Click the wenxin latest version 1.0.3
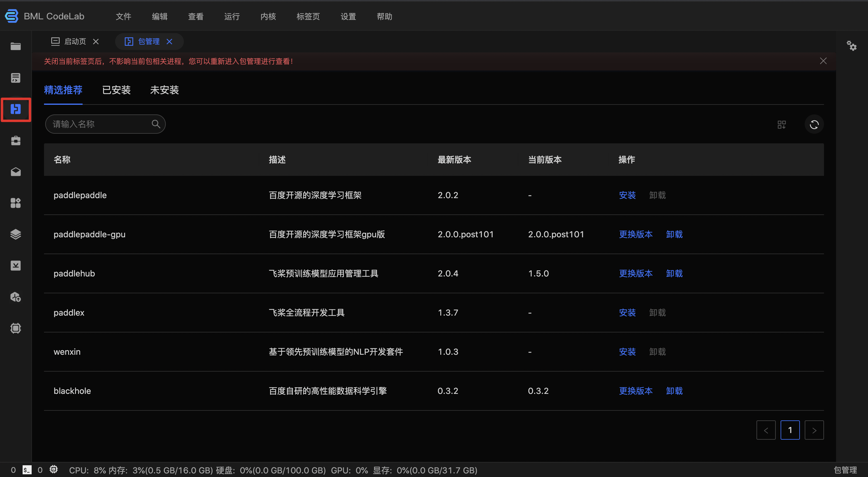 coord(448,352)
